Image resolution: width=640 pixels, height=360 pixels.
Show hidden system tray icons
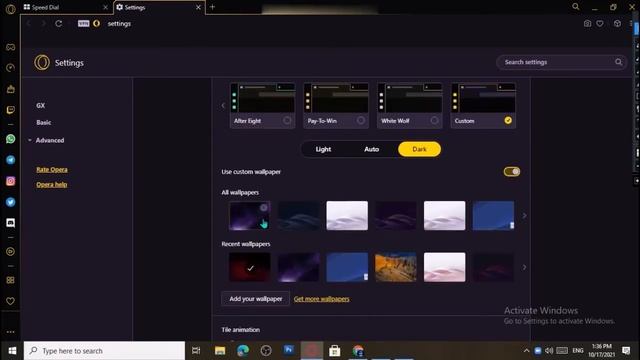click(527, 351)
